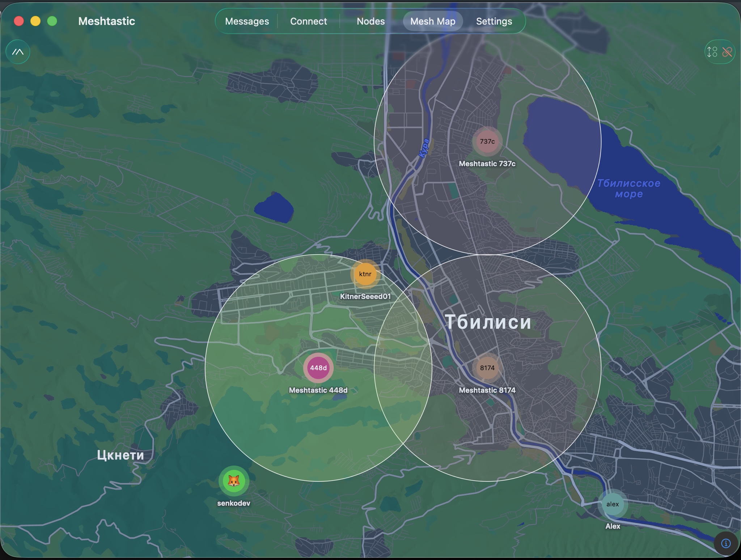
Task: Go to the Nodes tab
Action: point(370,21)
